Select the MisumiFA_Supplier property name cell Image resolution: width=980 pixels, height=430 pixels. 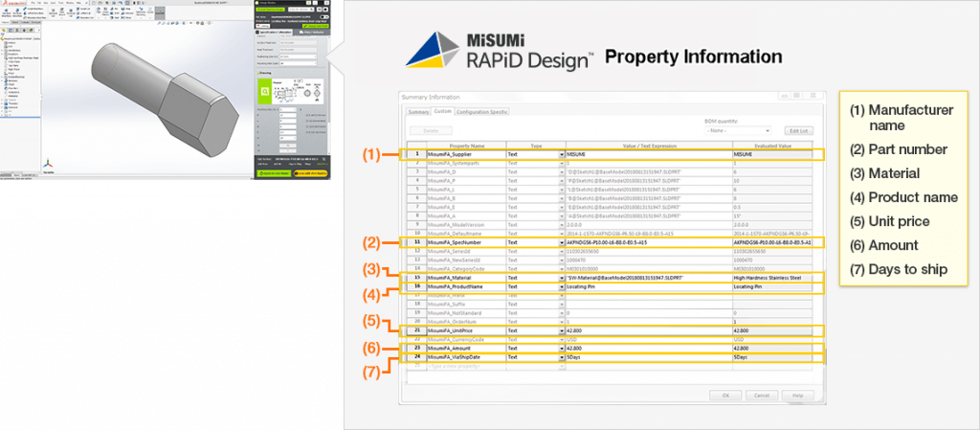coord(466,154)
